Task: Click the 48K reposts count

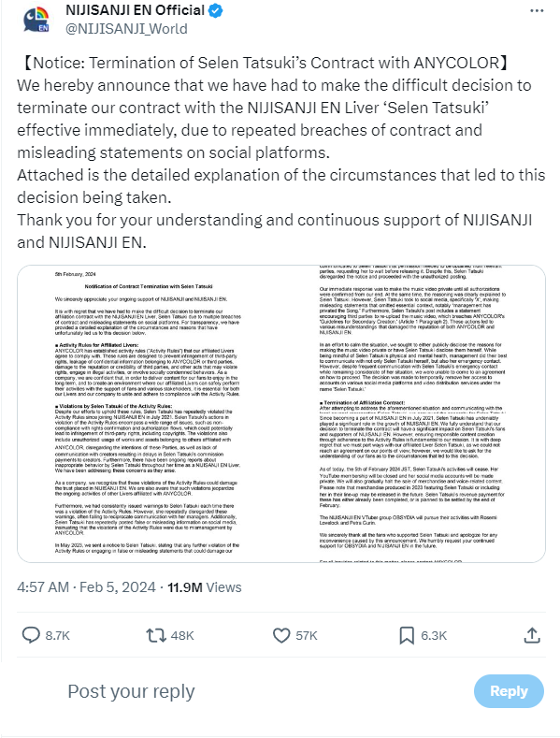Action: coord(182,636)
